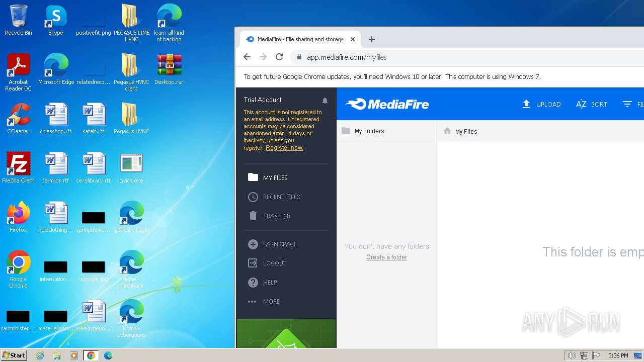
Task: Open the Sort option
Action: coord(591,104)
